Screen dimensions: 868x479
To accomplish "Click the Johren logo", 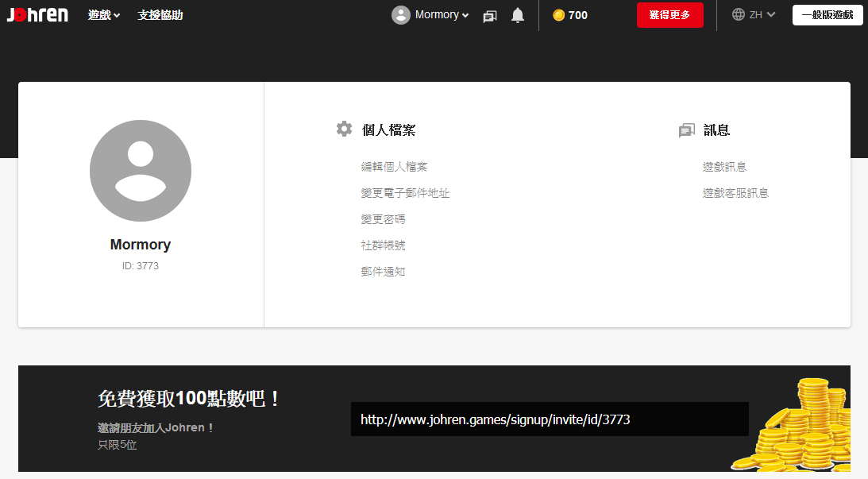I will click(37, 15).
